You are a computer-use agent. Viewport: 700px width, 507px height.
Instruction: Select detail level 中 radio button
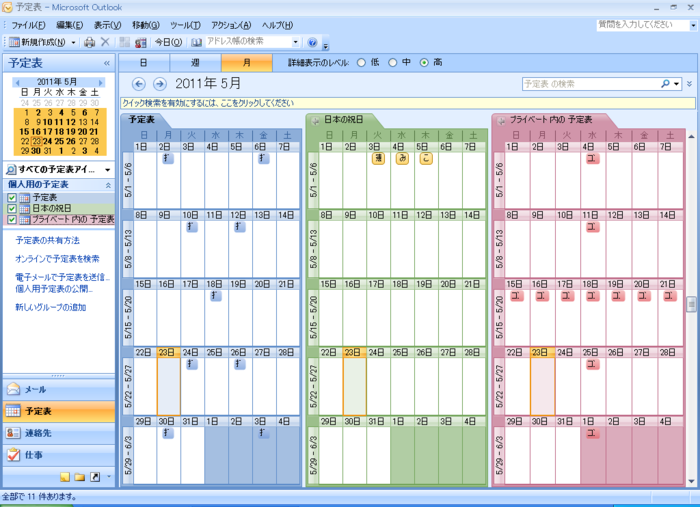392,63
